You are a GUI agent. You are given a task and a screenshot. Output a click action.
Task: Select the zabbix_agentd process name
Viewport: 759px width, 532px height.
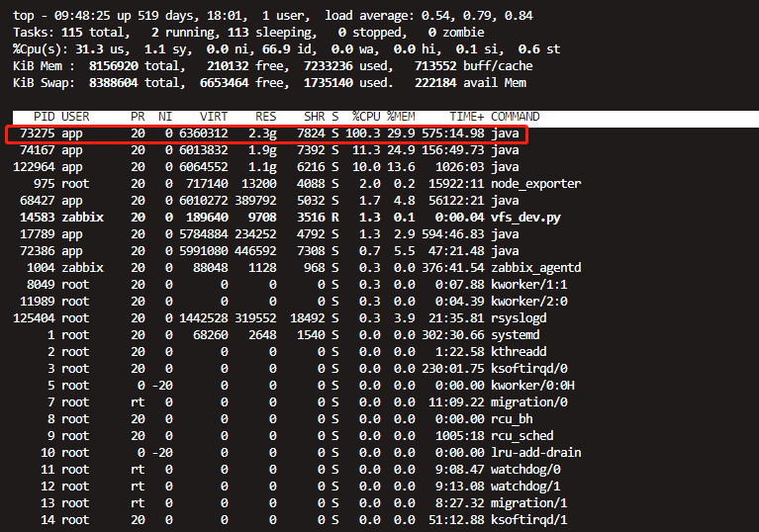[535, 268]
